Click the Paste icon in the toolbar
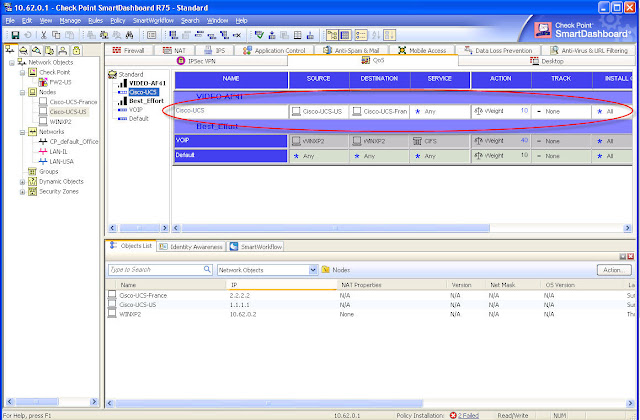 click(x=70, y=36)
